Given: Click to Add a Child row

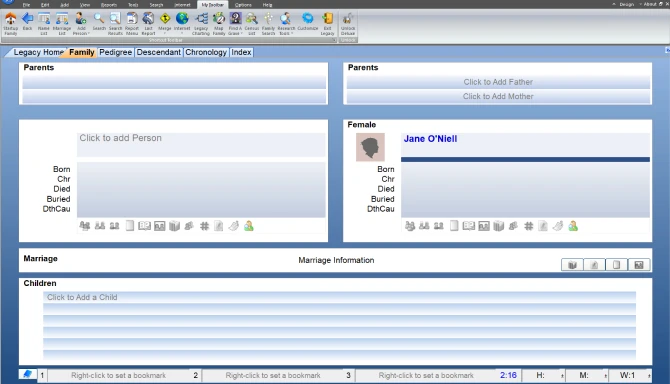Looking at the screenshot, I should pyautogui.click(x=339, y=297).
